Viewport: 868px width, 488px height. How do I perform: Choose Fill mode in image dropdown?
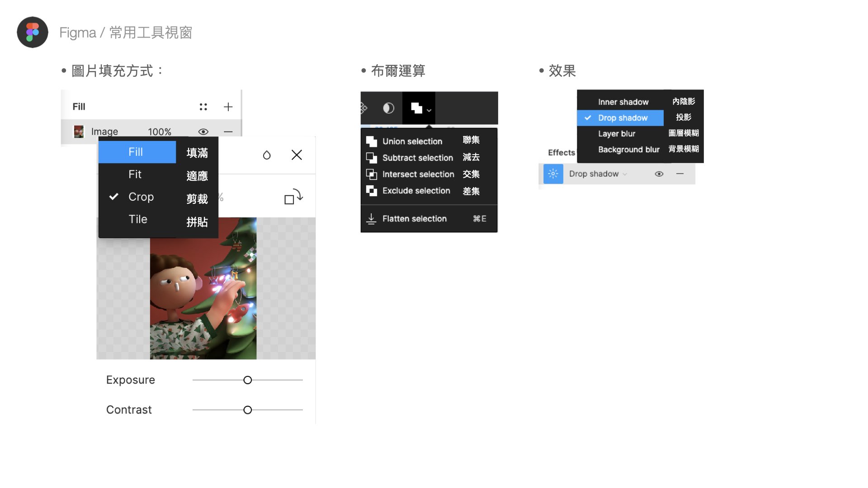tap(136, 152)
